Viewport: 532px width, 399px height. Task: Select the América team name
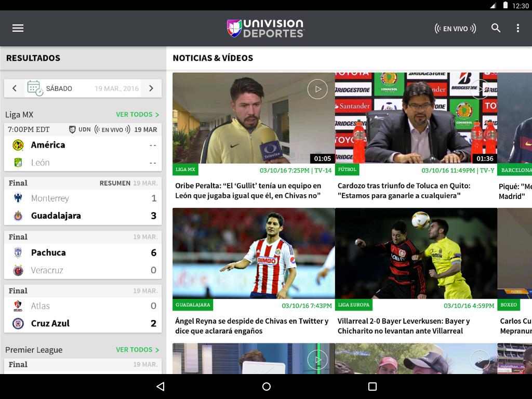tap(48, 145)
